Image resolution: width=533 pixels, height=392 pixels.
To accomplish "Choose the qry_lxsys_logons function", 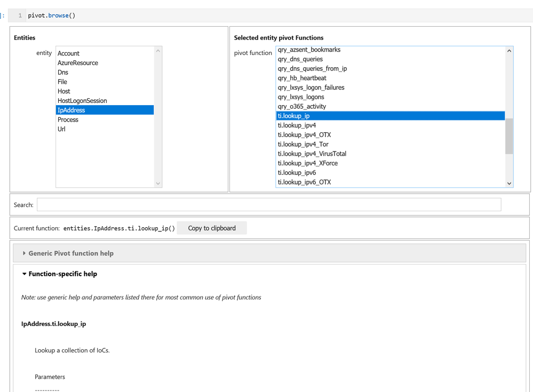I will (390, 97).
